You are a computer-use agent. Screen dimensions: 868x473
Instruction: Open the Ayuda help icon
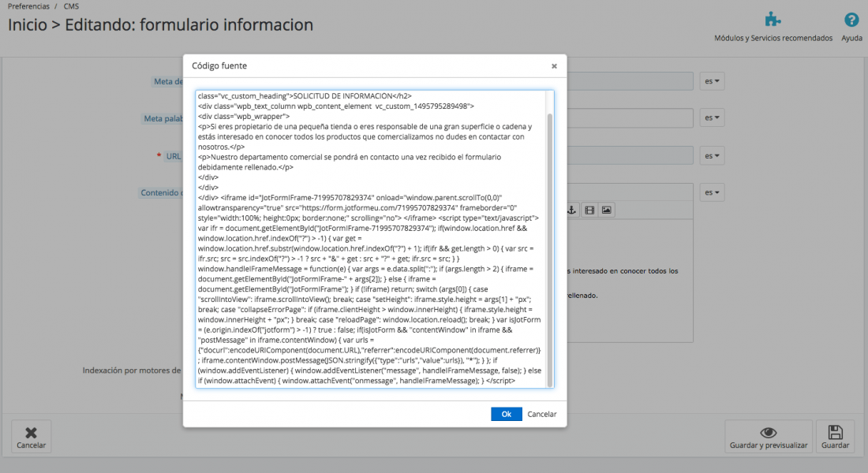click(x=851, y=20)
